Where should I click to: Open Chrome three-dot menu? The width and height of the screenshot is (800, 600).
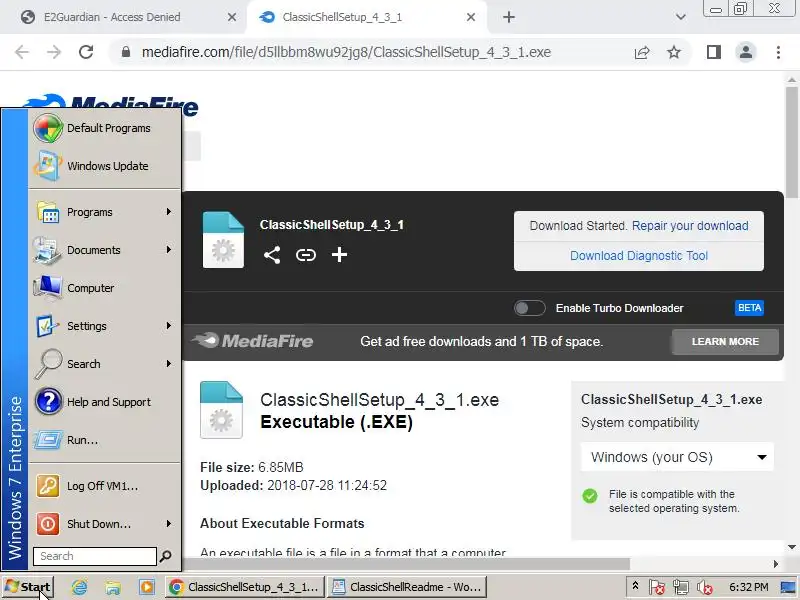click(x=778, y=52)
